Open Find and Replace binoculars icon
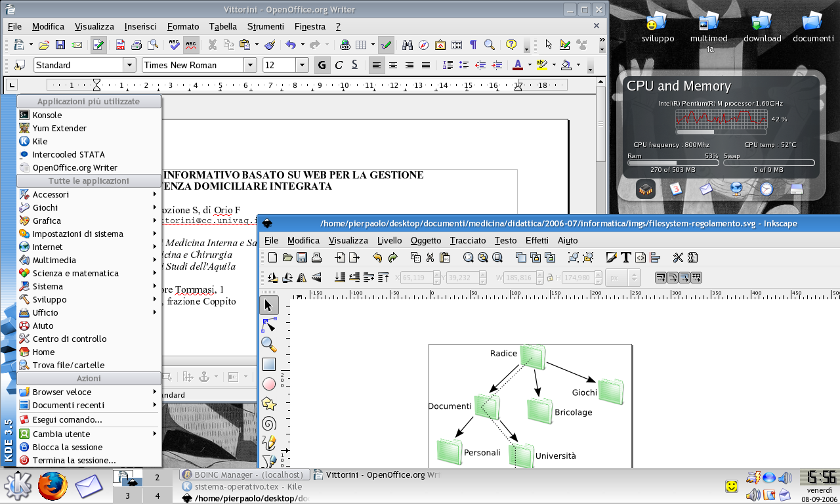The image size is (840, 504). pyautogui.click(x=408, y=45)
